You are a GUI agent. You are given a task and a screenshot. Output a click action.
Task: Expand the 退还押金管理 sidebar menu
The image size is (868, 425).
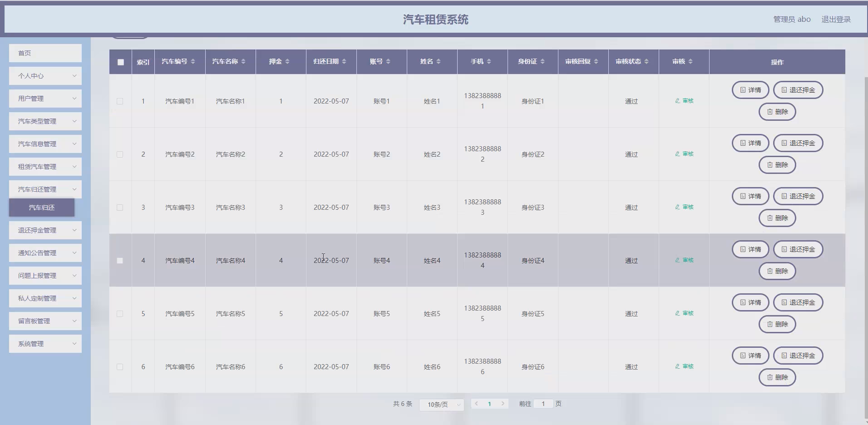45,230
